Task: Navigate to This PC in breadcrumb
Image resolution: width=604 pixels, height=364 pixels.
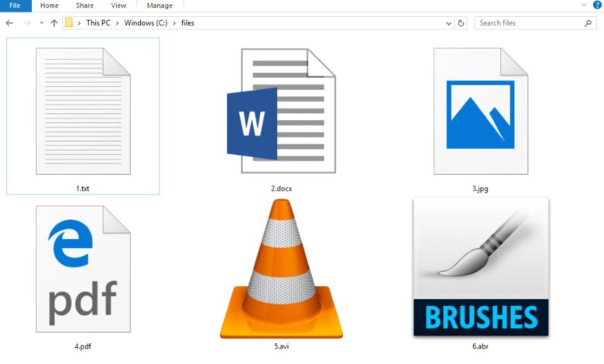Action: pos(98,23)
